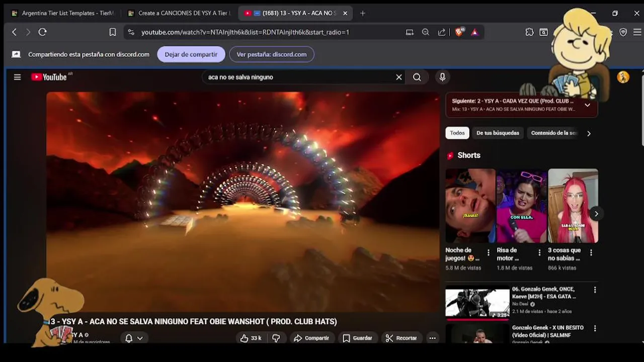Open the 3 cosas que no sabías thumbnail
Screen dimensions: 644x362
tap(573, 206)
